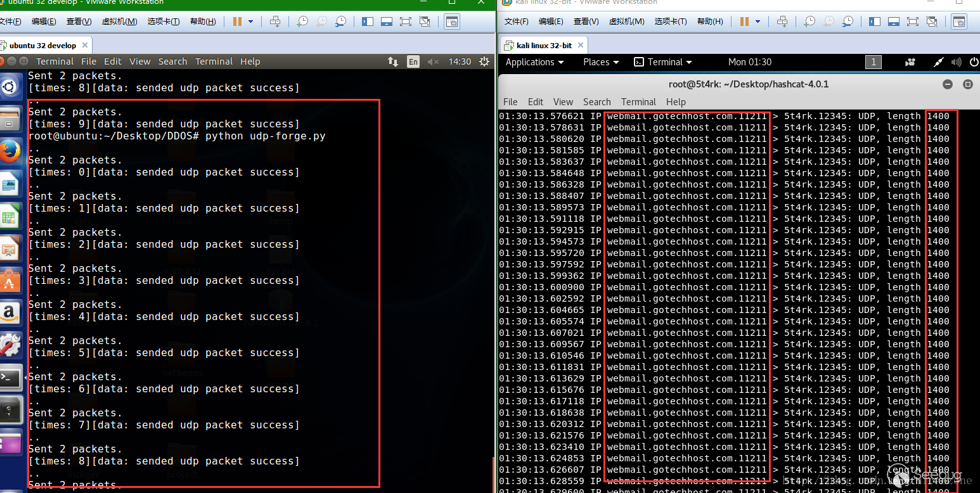Send Ctrl+Alt+Del to the ubuntu VM
This screenshot has width=980, height=493.
click(275, 22)
